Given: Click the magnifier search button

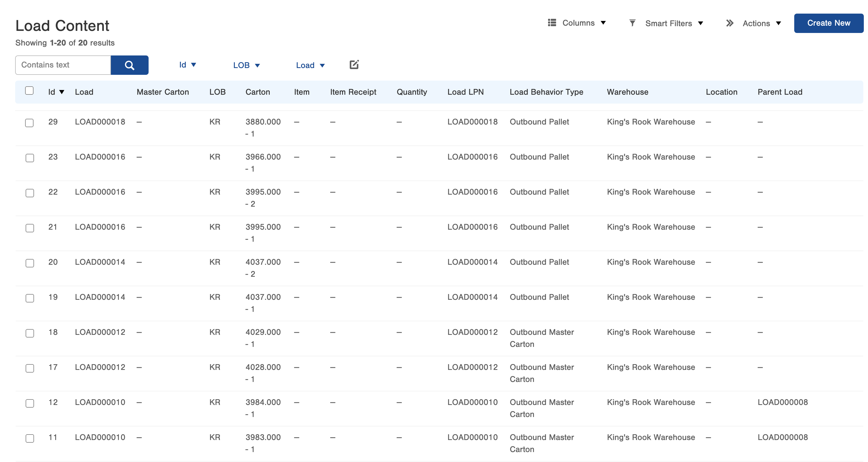Looking at the screenshot, I should 129,65.
